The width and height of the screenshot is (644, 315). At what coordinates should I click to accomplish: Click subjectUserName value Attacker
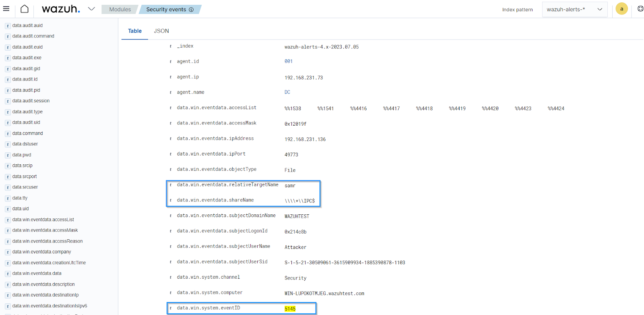pos(295,247)
